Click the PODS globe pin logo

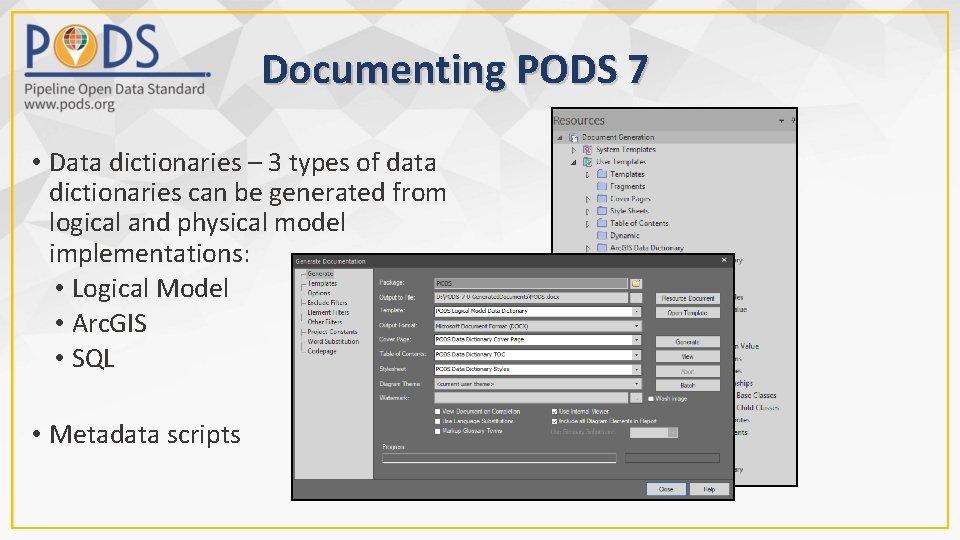click(x=75, y=45)
